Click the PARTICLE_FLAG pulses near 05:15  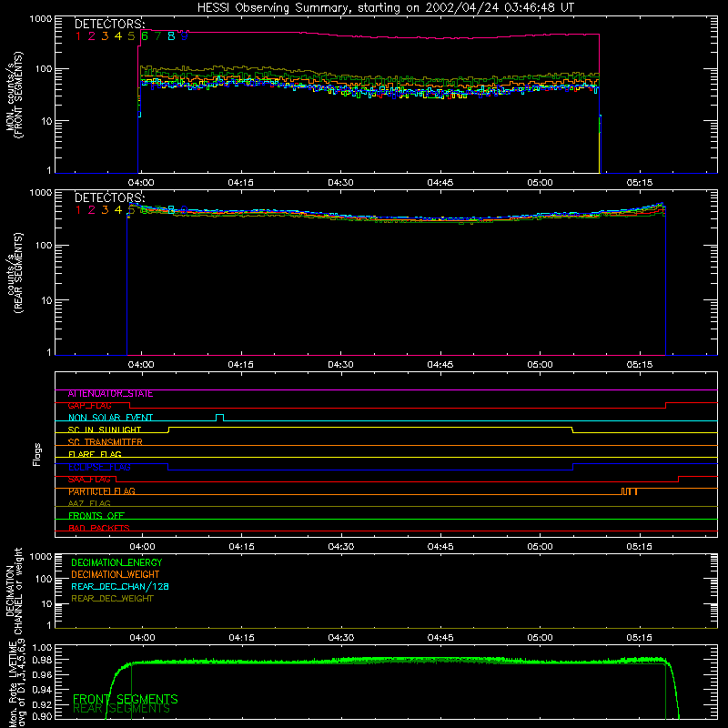coord(629,491)
